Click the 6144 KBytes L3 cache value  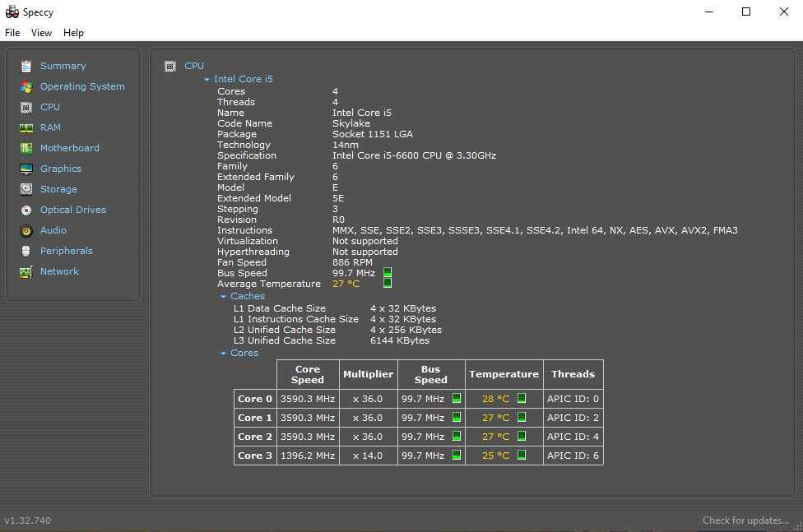400,340
